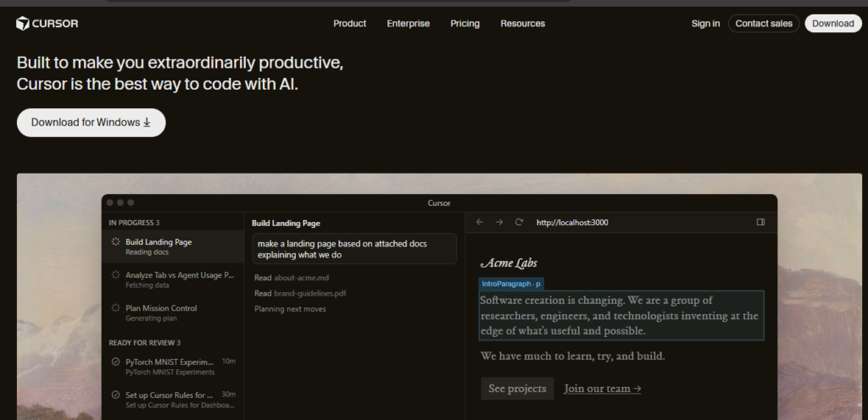Click the 30m timestamp on Cursor Rules item
Image resolution: width=868 pixels, height=420 pixels.
pos(229,395)
